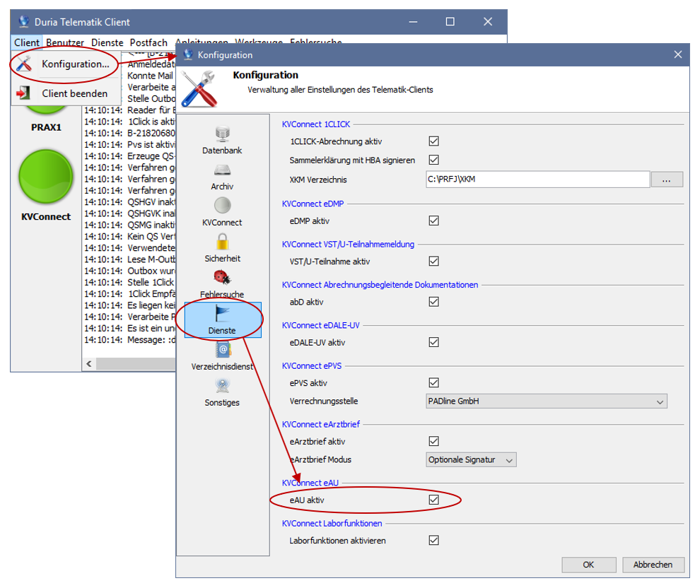
Task: Click the PRAX1 label in the client window
Action: (46, 127)
